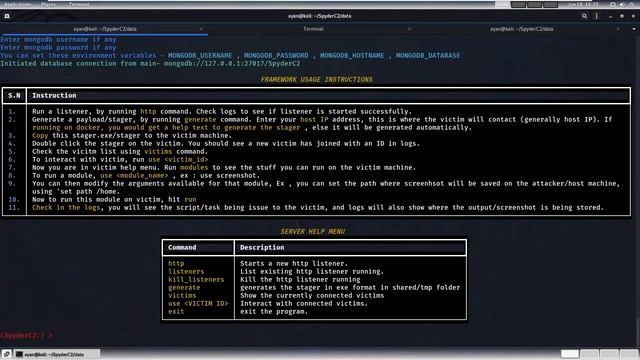Viewport: 640px width, 360px height.
Task: Click the (SpyderC2:) prompt line
Action: [x=27, y=335]
